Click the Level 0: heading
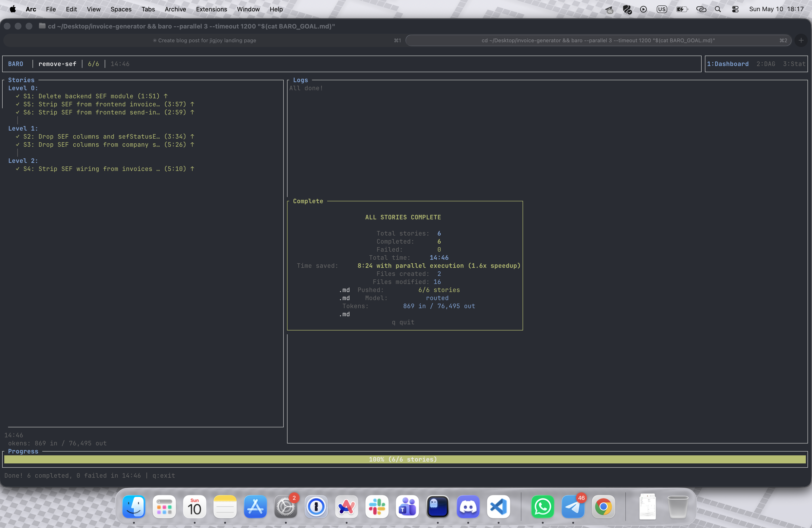Screen dimensions: 812x528 pos(23,88)
